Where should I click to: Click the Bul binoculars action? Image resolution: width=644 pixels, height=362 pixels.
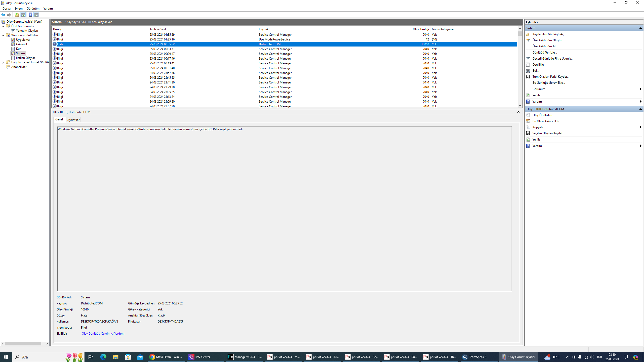tap(536, 71)
